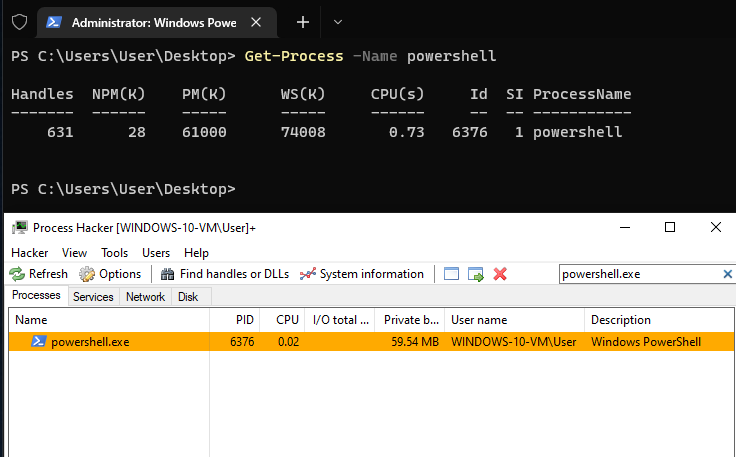Click the PM(K) value 61000 in terminal

(x=204, y=132)
